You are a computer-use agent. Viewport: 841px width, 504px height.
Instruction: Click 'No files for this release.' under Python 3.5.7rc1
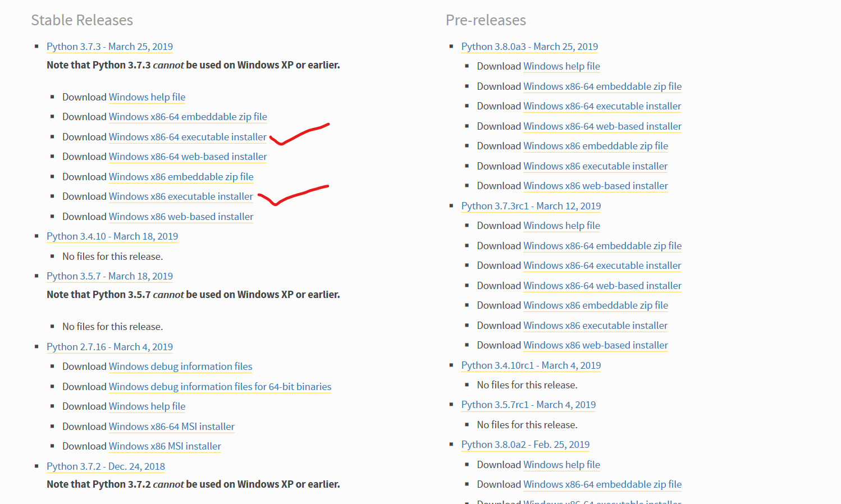527,425
